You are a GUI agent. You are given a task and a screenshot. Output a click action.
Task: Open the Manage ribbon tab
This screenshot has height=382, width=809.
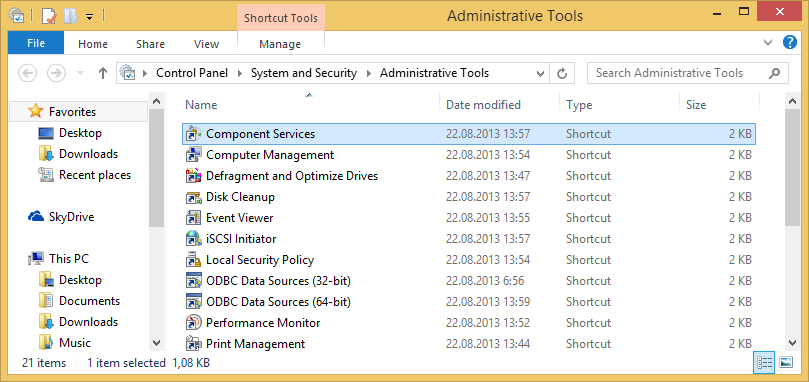click(x=280, y=44)
